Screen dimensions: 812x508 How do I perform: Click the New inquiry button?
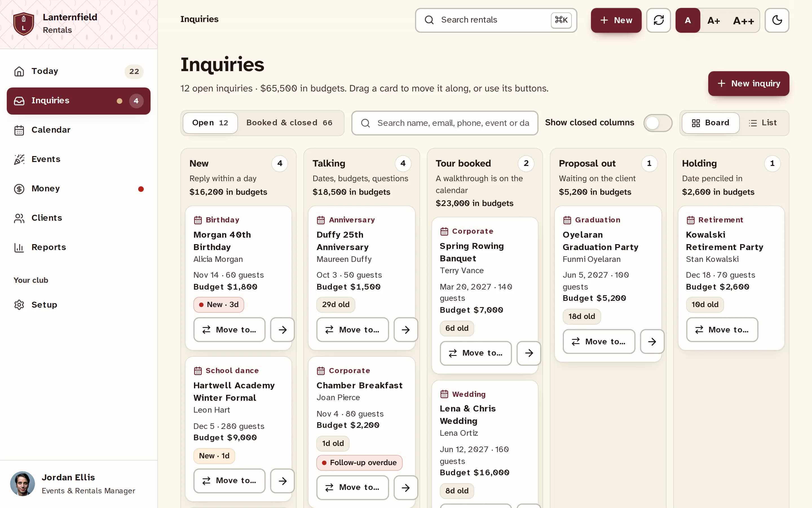pos(748,84)
